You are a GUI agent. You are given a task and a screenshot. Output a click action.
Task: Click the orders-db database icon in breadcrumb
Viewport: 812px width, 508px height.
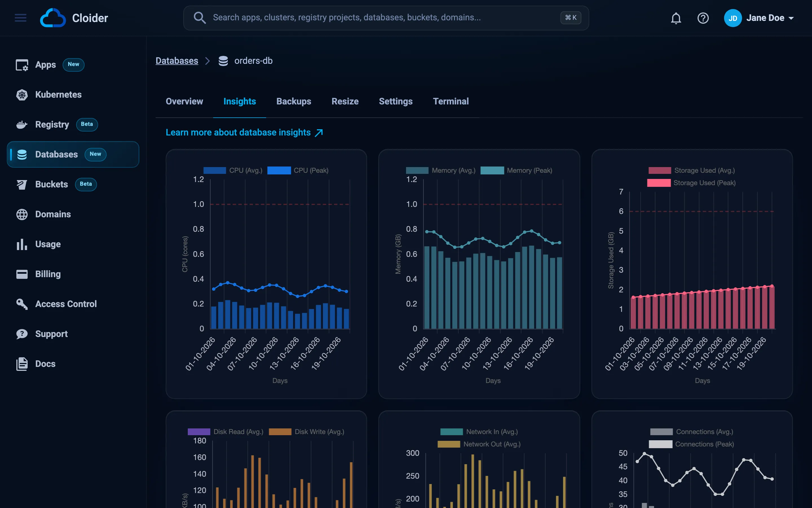coord(223,61)
